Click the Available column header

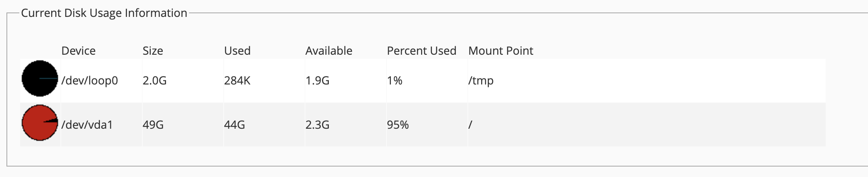point(329,51)
